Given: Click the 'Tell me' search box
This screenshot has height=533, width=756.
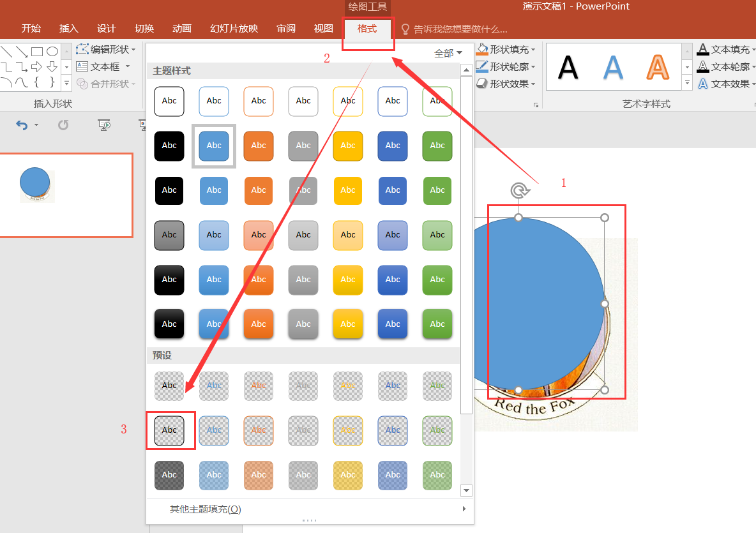Looking at the screenshot, I should (460, 29).
